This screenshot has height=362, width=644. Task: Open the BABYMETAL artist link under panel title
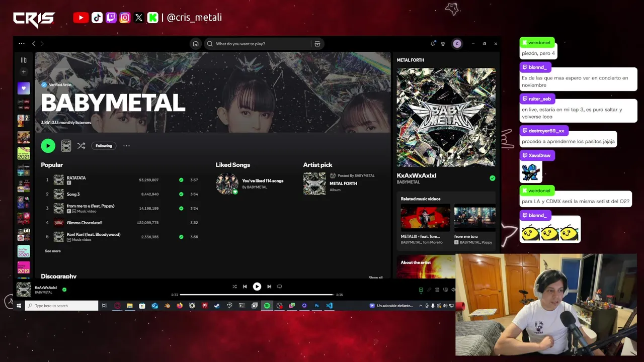click(x=408, y=182)
